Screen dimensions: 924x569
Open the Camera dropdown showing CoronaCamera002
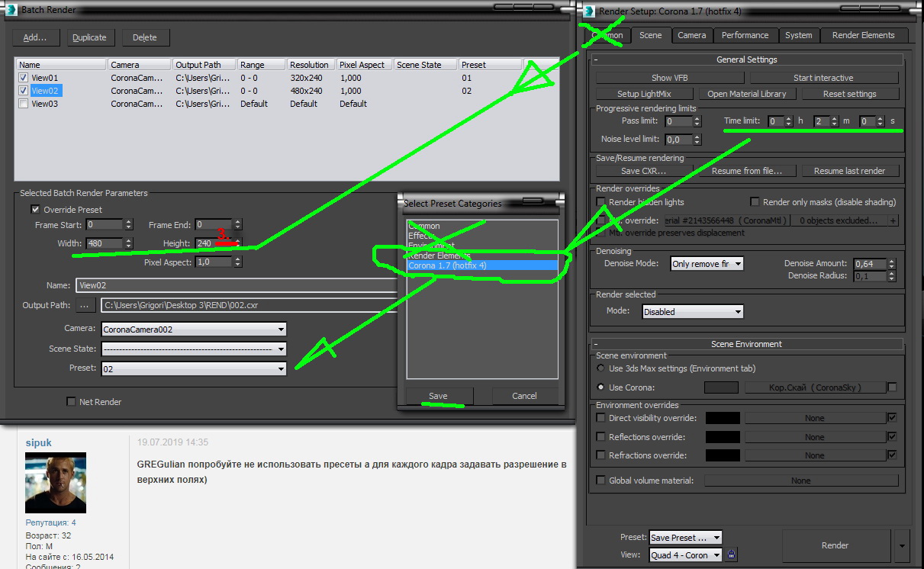tap(194, 330)
